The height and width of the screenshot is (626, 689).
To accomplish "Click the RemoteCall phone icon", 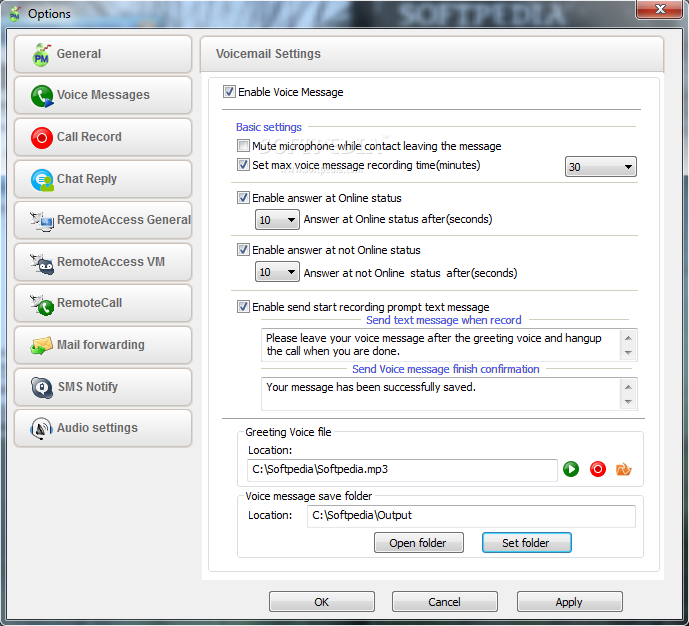I will point(42,304).
